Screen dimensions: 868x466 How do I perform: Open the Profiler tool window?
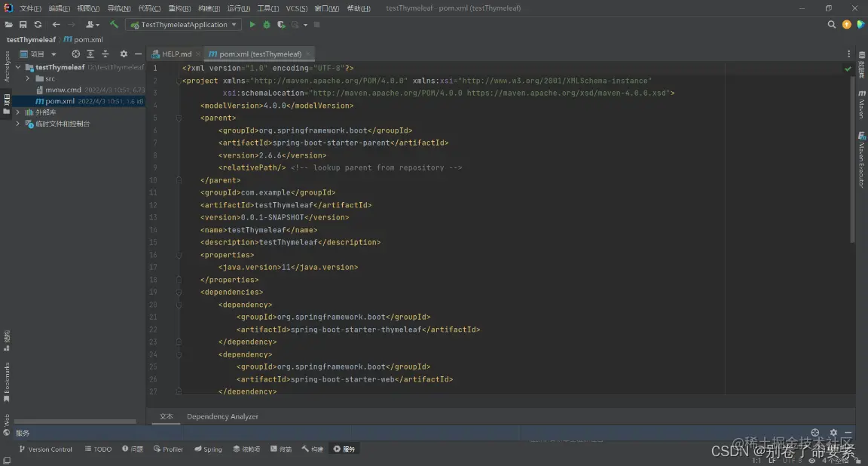click(168, 449)
